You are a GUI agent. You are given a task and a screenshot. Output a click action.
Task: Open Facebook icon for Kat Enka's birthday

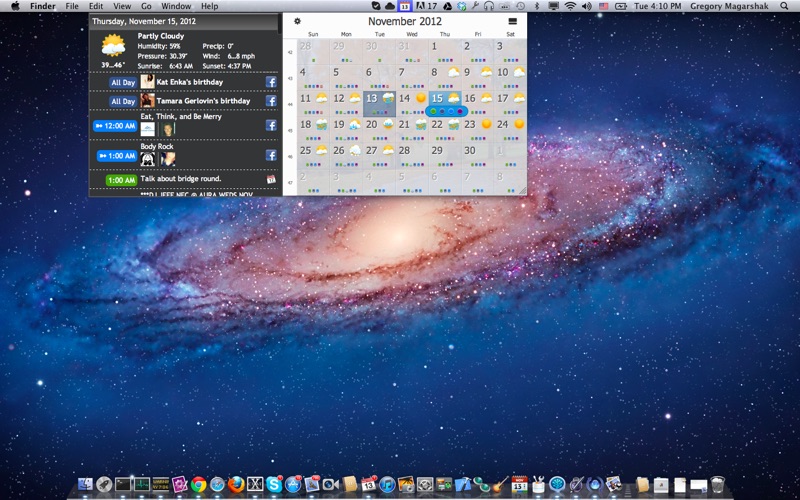tap(271, 82)
